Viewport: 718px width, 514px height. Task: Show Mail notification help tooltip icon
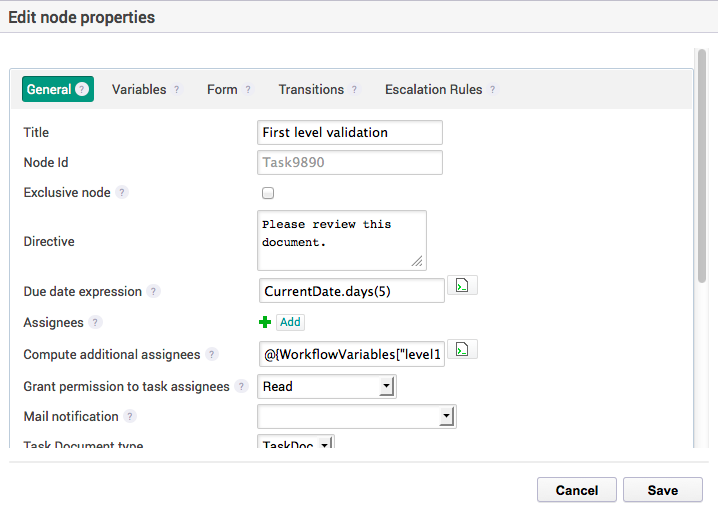point(130,416)
